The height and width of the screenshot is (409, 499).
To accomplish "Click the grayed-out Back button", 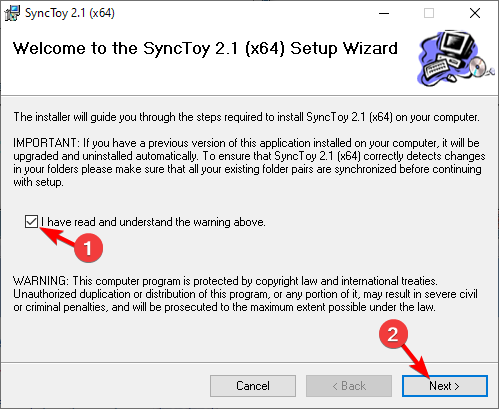I will [x=349, y=386].
